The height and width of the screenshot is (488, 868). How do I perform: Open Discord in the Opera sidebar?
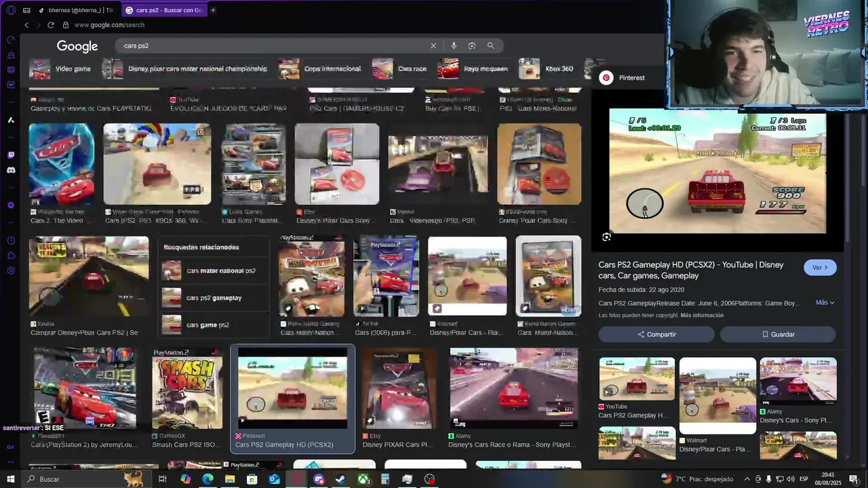click(x=11, y=170)
